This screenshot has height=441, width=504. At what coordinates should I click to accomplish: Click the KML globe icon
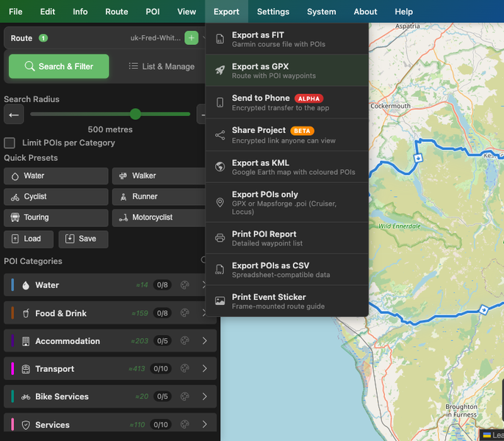click(220, 167)
